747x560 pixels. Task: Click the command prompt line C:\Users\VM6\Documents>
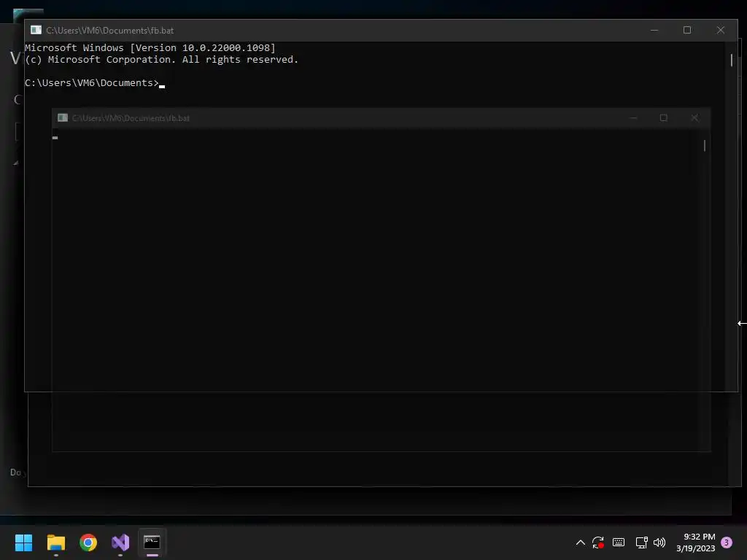click(91, 83)
